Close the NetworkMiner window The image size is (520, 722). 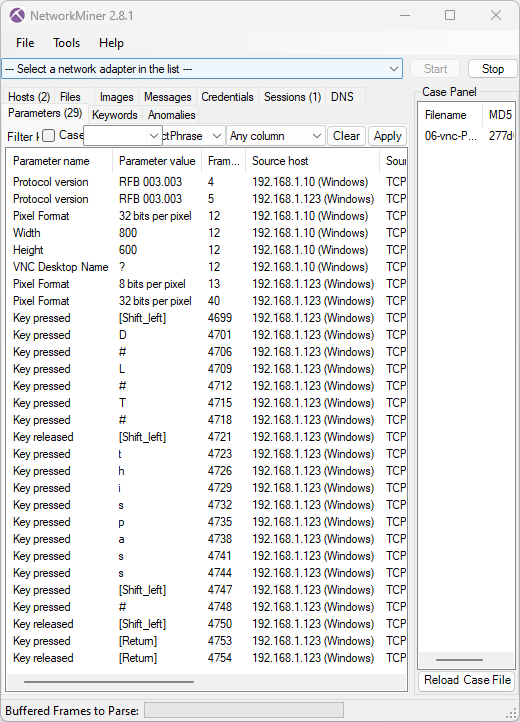click(496, 15)
